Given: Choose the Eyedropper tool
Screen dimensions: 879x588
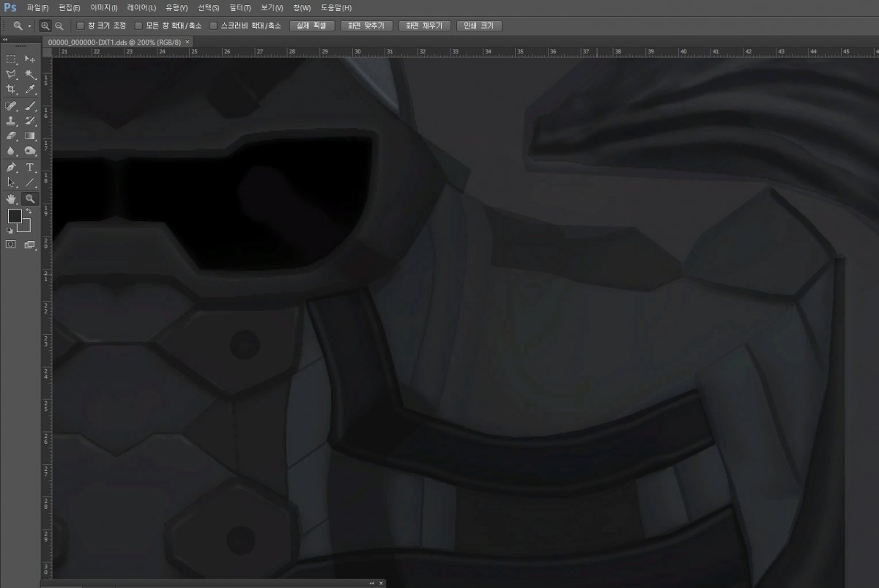Looking at the screenshot, I should coord(30,89).
